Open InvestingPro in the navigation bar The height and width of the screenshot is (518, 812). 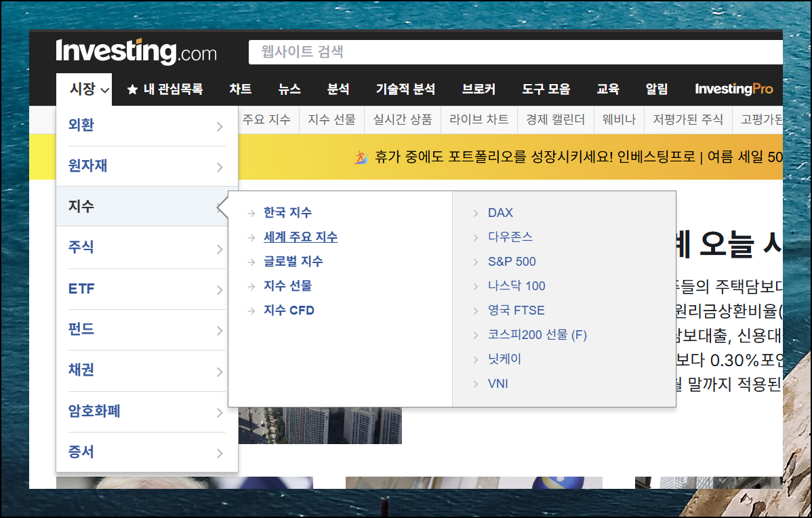click(x=734, y=89)
